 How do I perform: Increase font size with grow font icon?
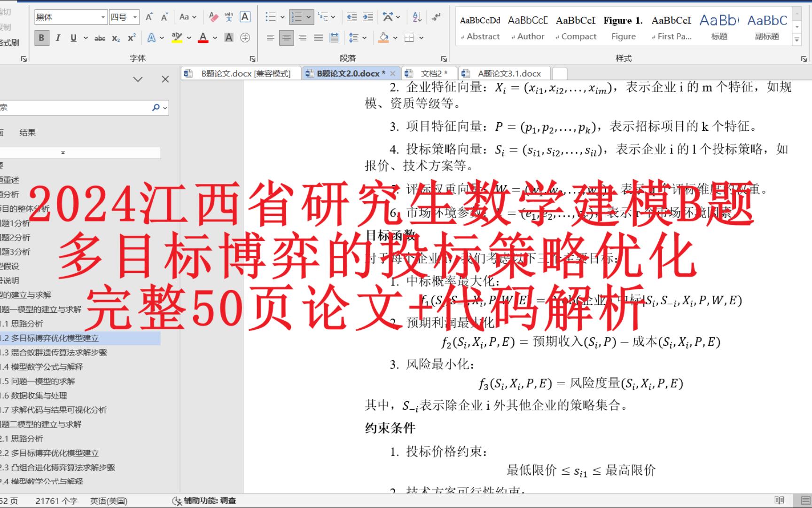point(149,17)
